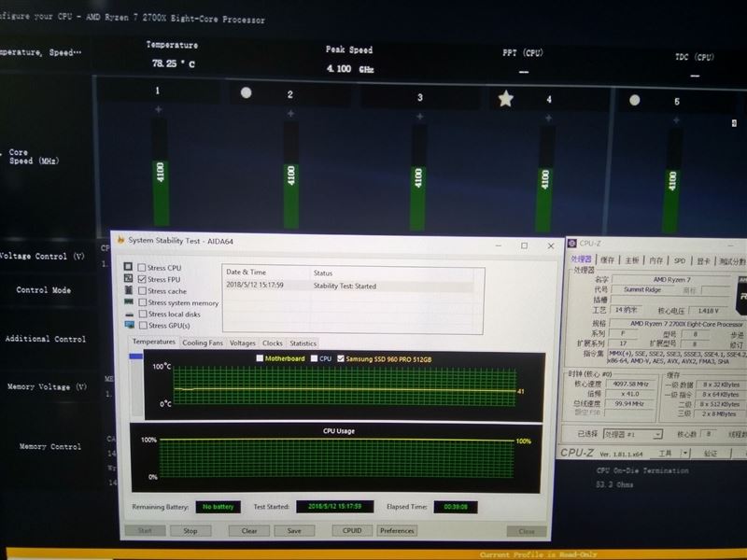Click CPU-Z 验证 button
Screen dimensions: 747x560
click(711, 454)
